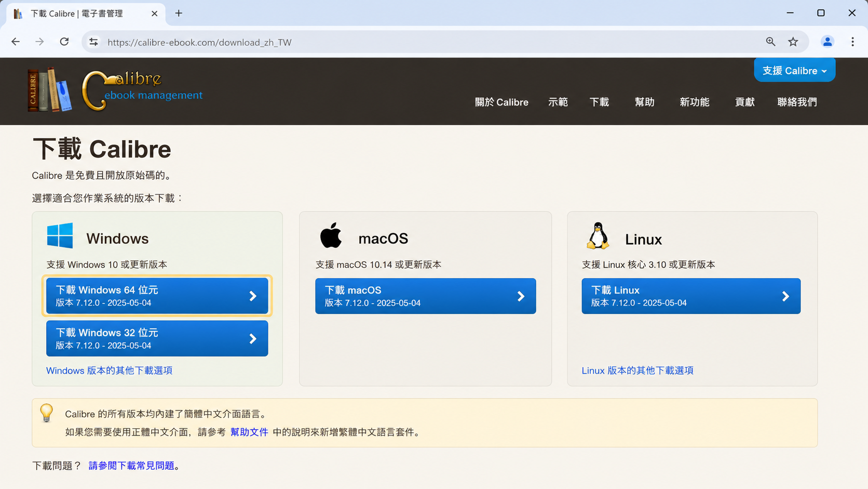
Task: Open the 請參閱下載常見問題 link
Action: (131, 466)
